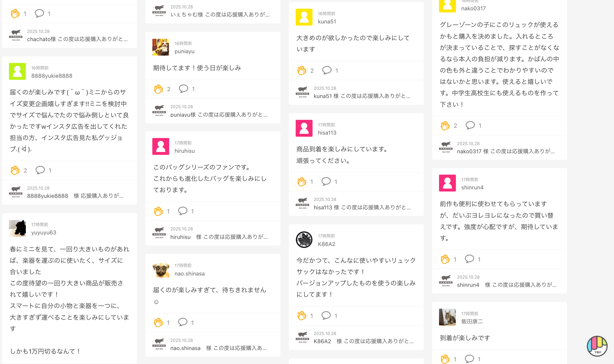This screenshot has height=364, width=614.
Task: Expand the KABAG reply to nako0317
Action: 506,151
